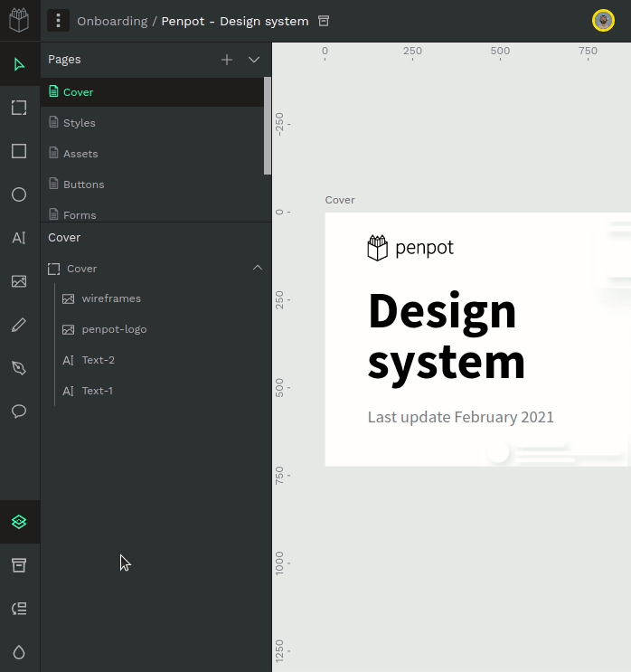Select the Move tool arrow icon
This screenshot has width=631, height=672.
click(19, 64)
